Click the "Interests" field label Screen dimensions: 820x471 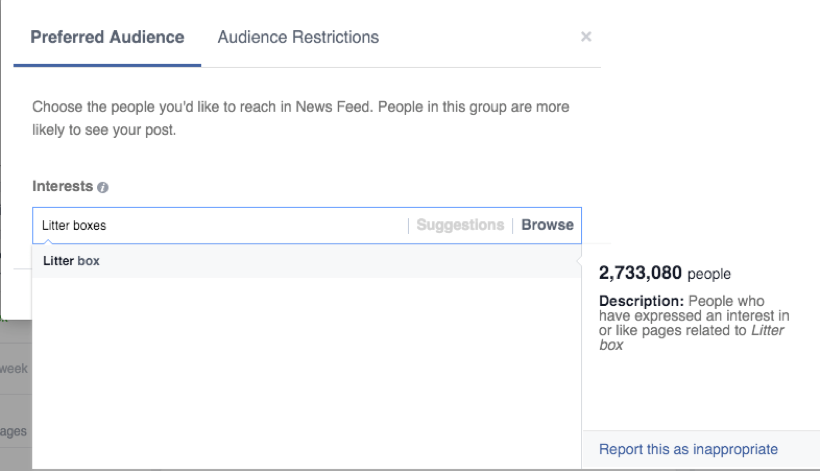point(62,187)
